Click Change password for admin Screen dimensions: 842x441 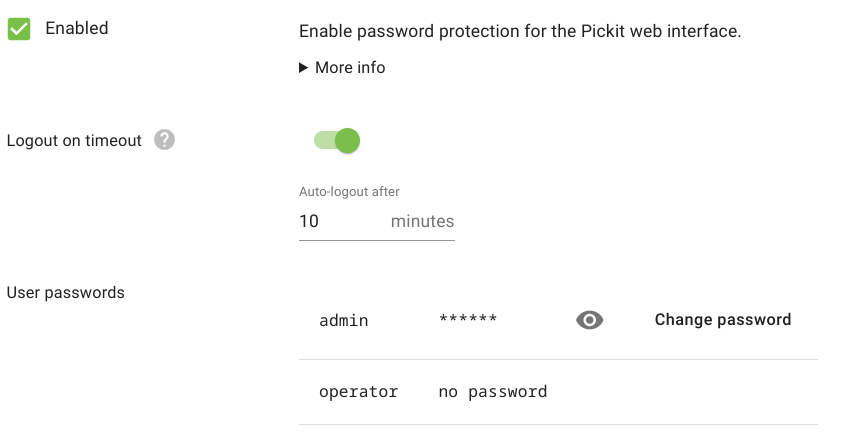coord(722,320)
